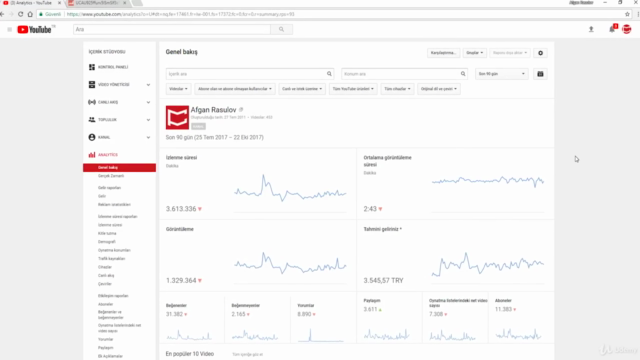Viewport: 640px width, 360px height.
Task: Open the account avatar menu
Action: 627,29
